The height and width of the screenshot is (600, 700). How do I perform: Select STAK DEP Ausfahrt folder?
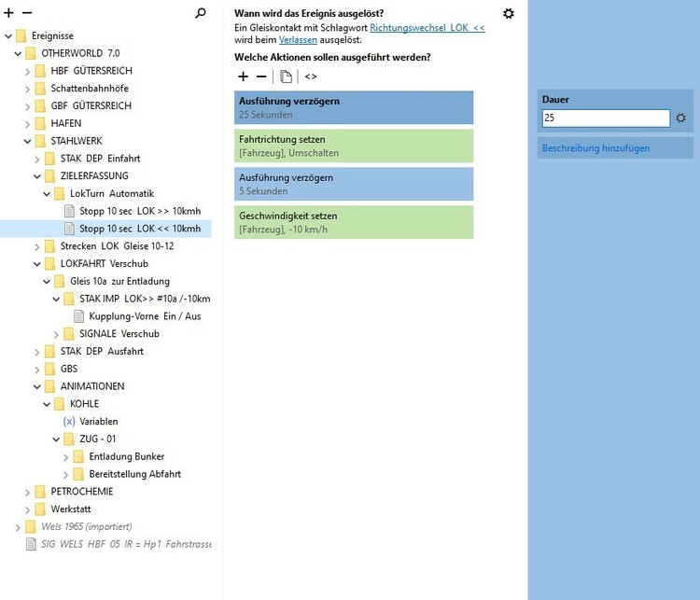(x=102, y=352)
